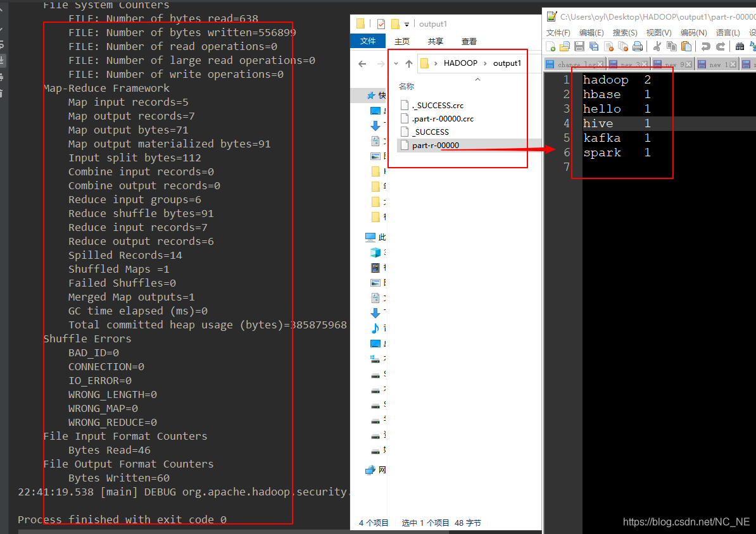
Task: Close the new 3 tab in Notepad++
Action: click(x=645, y=64)
